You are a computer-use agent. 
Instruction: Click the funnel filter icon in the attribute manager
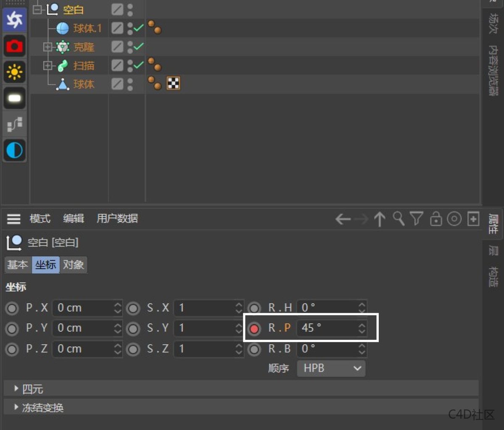(417, 219)
